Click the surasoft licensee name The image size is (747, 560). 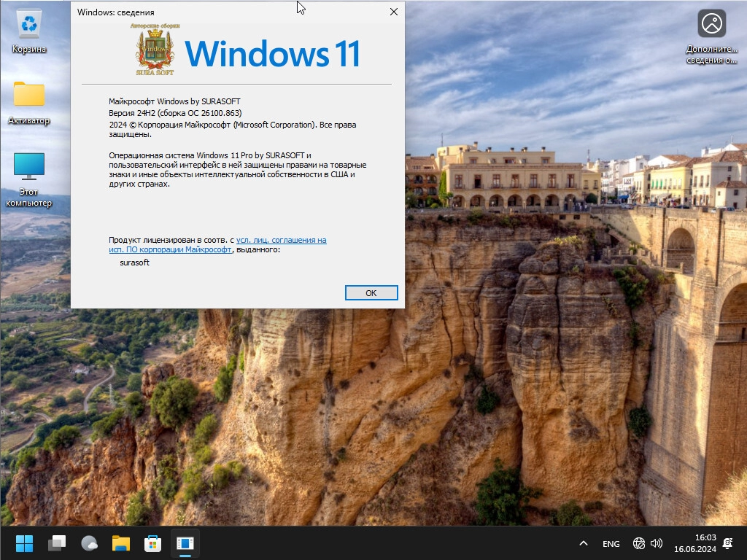(x=135, y=262)
